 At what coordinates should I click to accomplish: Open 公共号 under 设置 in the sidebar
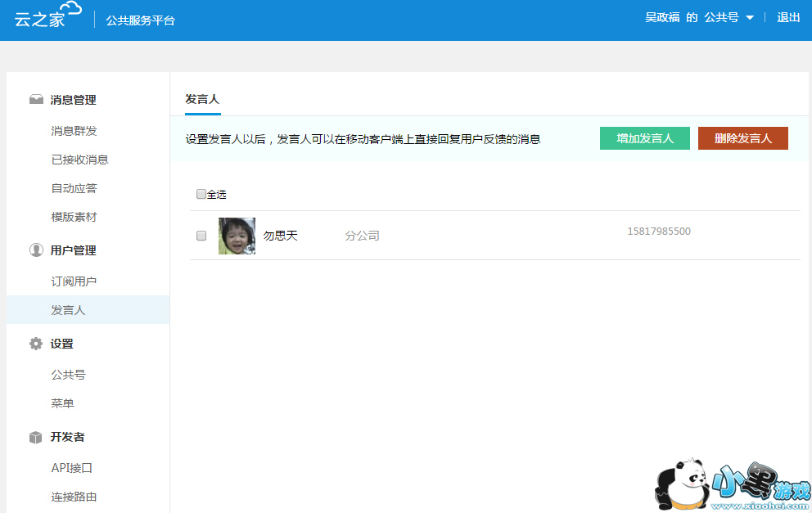(68, 375)
